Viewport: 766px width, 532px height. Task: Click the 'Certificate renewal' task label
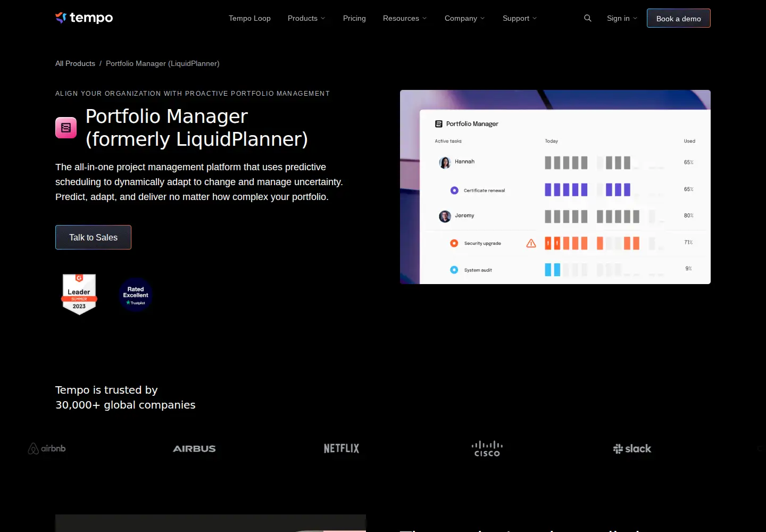coord(484,190)
